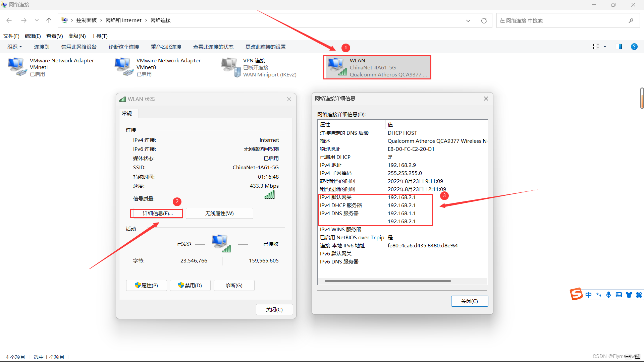Go up one folder level
This screenshot has width=644, height=362.
point(49,20)
